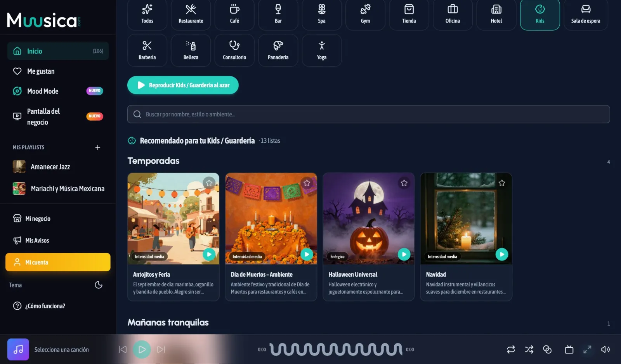Screen dimensions: 621x364
Task: Click the waveform progress bar
Action: pos(336,349)
